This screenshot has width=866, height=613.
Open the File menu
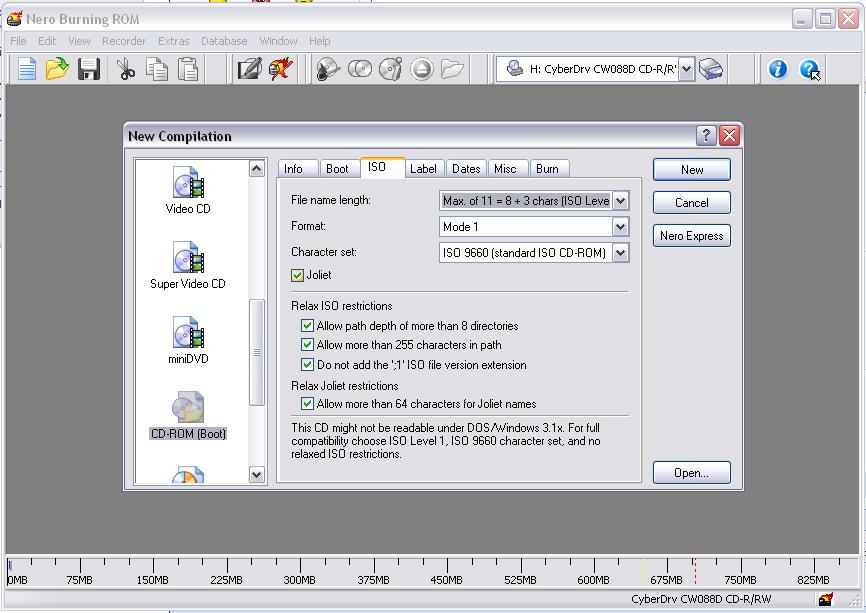coord(18,41)
